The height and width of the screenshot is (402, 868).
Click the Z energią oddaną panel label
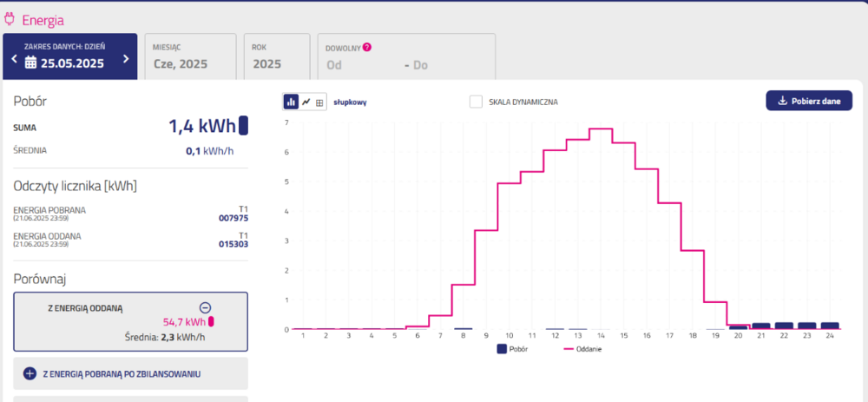[85, 307]
